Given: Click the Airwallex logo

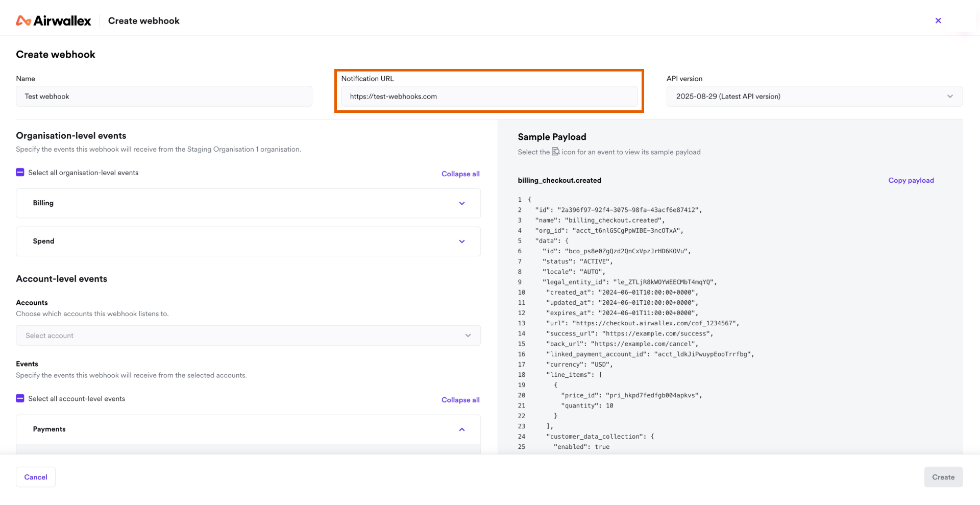Looking at the screenshot, I should 54,20.
